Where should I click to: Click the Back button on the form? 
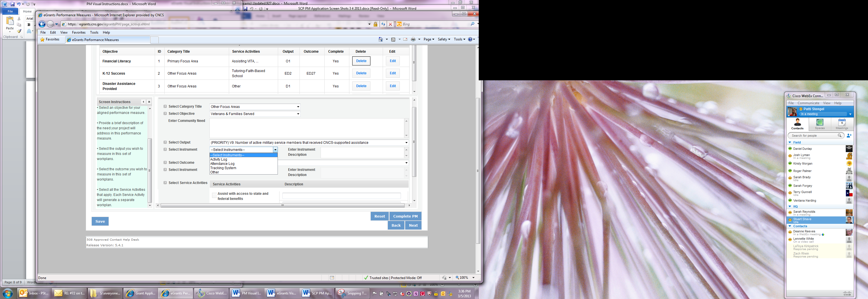point(396,225)
